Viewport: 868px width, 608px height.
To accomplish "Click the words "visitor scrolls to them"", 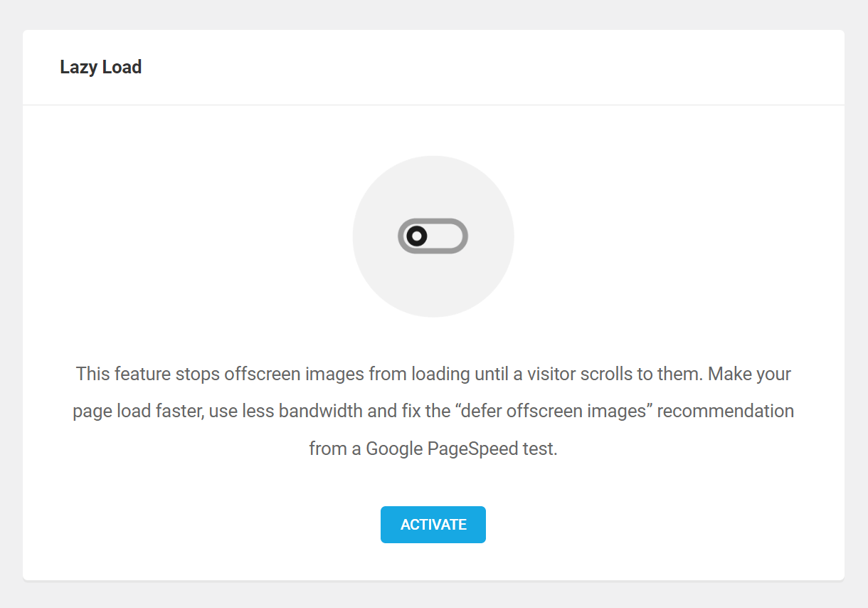I will coord(613,374).
